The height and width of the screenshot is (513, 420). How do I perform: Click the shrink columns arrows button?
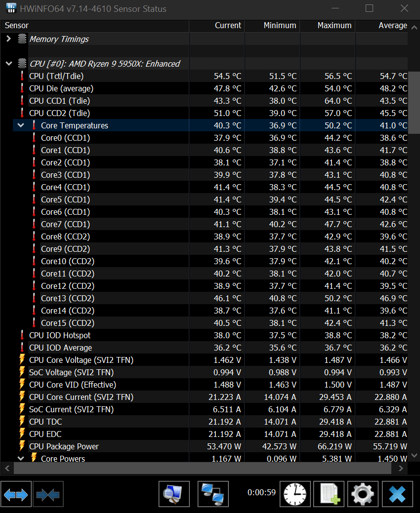pos(48,494)
